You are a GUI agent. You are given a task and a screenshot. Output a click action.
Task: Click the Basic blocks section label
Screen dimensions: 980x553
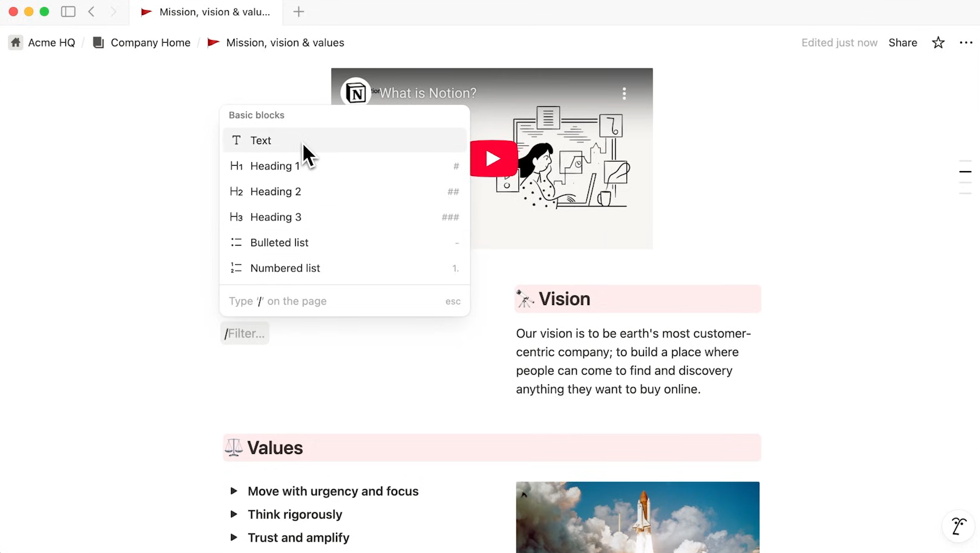pos(256,115)
